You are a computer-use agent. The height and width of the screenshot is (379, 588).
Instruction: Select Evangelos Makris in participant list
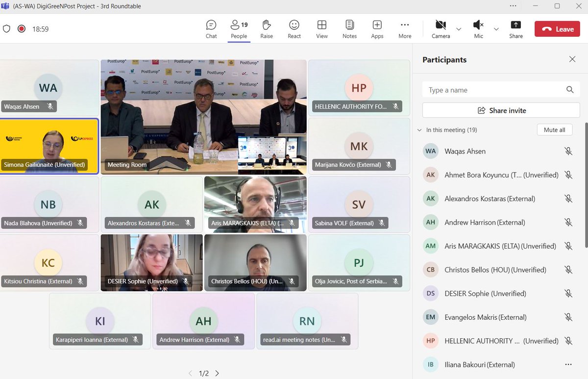tap(498, 317)
